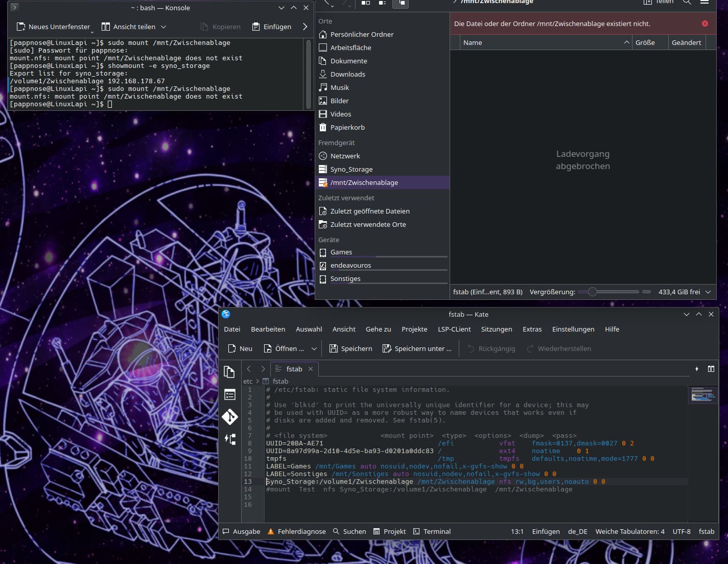Toggle Suchen panel in Kate
The image size is (728, 564).
(349, 531)
